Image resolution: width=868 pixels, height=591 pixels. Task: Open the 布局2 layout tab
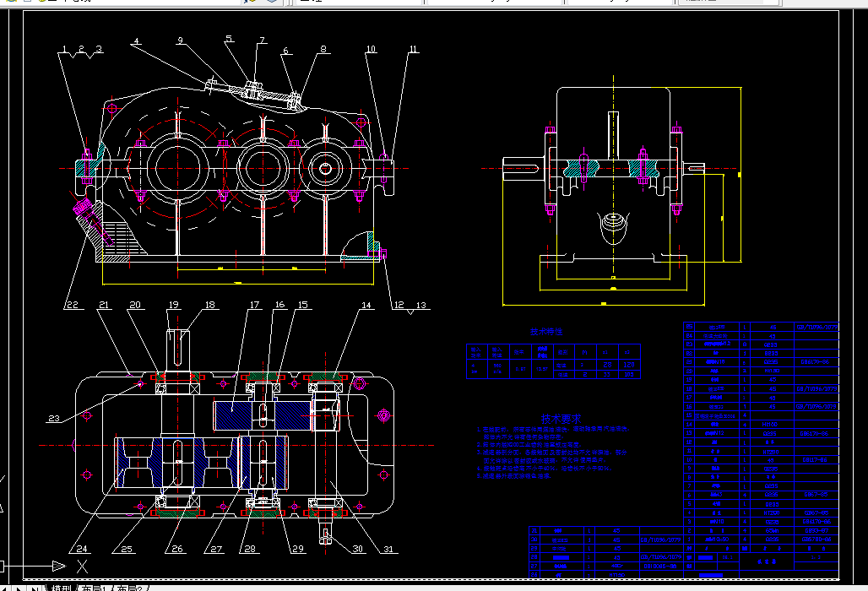point(129,588)
